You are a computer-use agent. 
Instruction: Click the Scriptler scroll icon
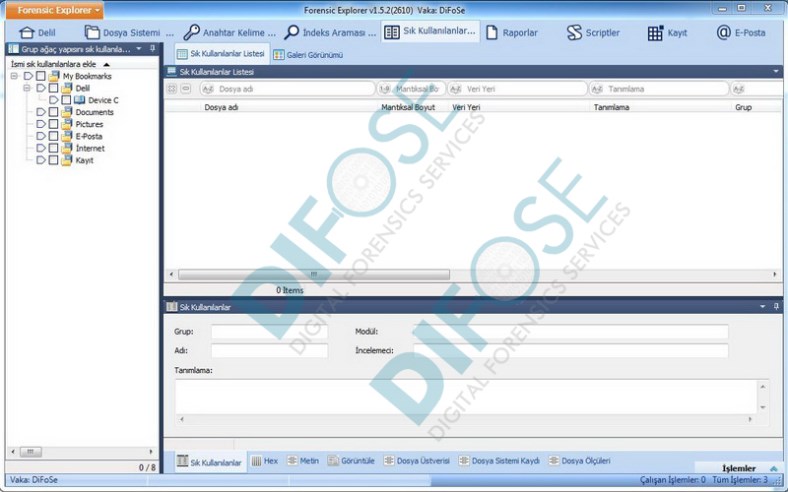574,33
